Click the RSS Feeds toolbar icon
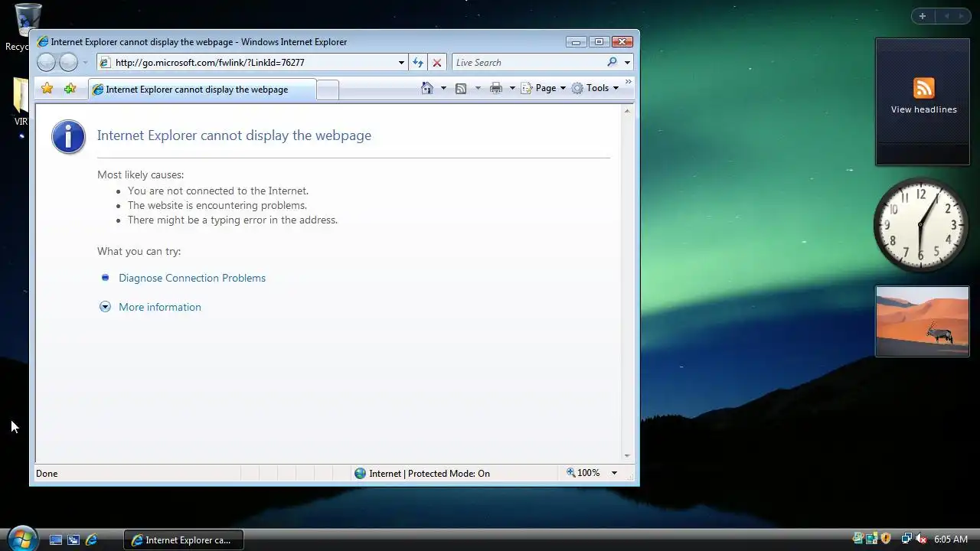The width and height of the screenshot is (980, 551). pyautogui.click(x=461, y=88)
